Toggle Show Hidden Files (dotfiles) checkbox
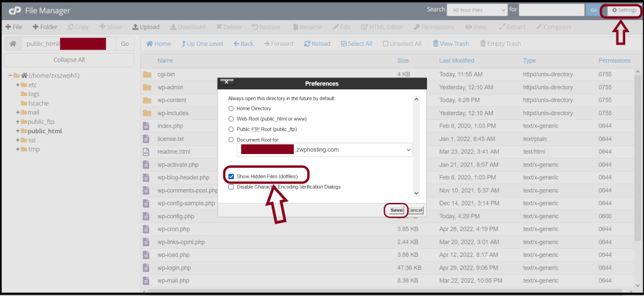This screenshot has height=296, width=644. coord(231,177)
